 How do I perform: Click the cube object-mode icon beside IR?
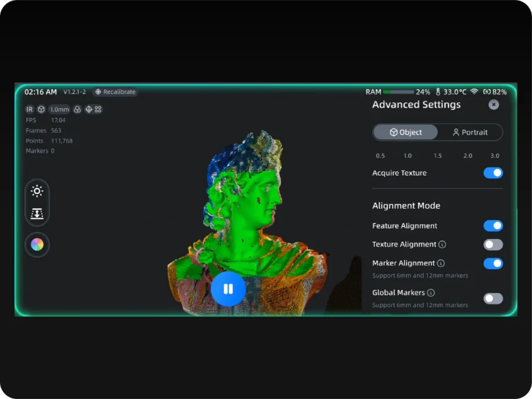(x=41, y=109)
